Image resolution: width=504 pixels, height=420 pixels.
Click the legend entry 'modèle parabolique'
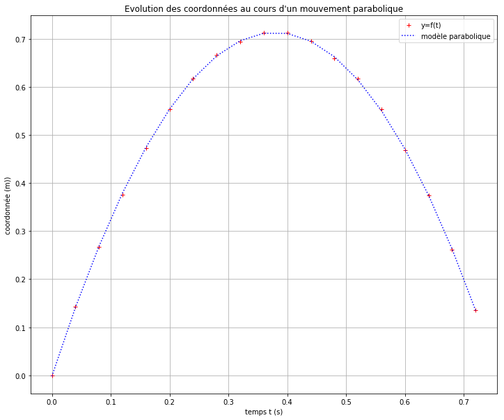[x=456, y=36]
